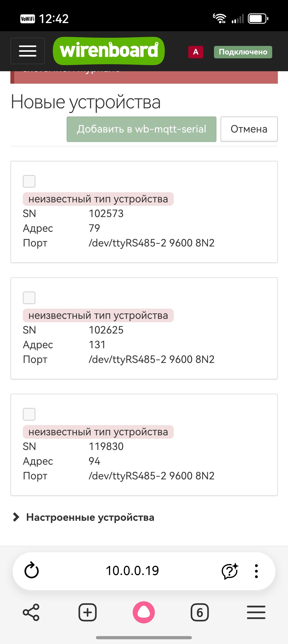
Task: Tick the checkbox for device SN 119830
Action: (x=29, y=414)
